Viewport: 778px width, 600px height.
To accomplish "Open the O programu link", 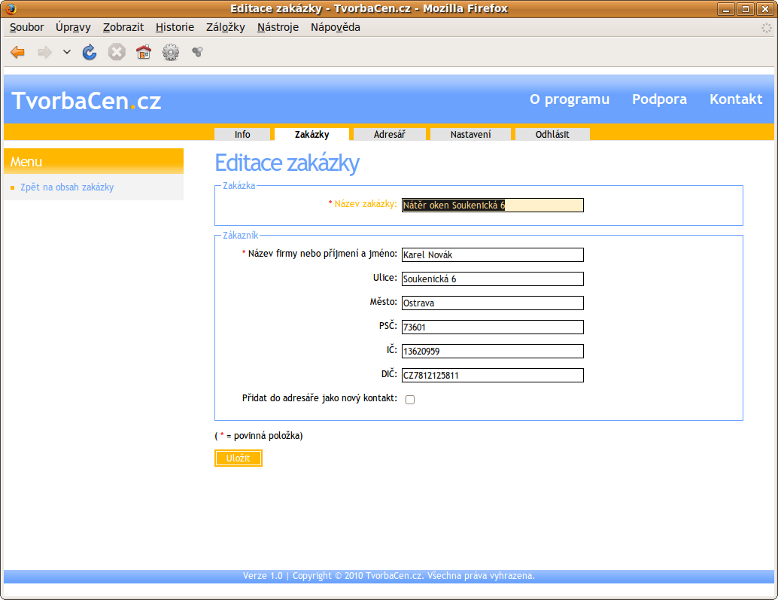I will pos(570,99).
